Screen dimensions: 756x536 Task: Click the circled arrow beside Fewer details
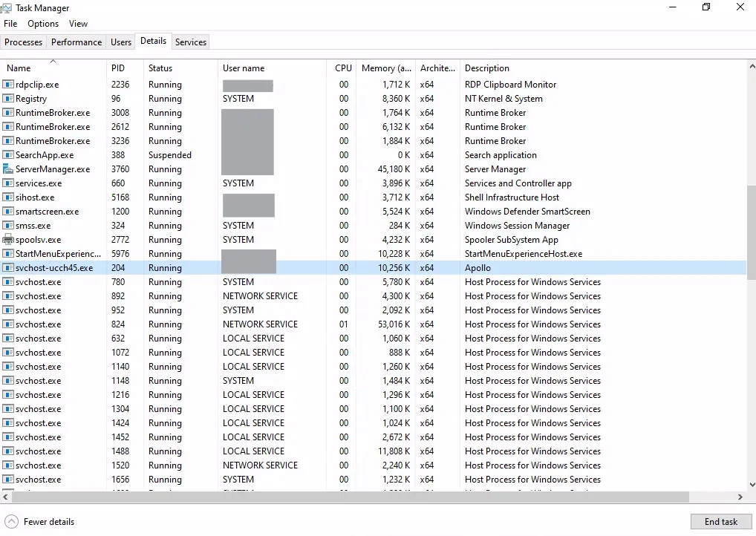[10, 521]
